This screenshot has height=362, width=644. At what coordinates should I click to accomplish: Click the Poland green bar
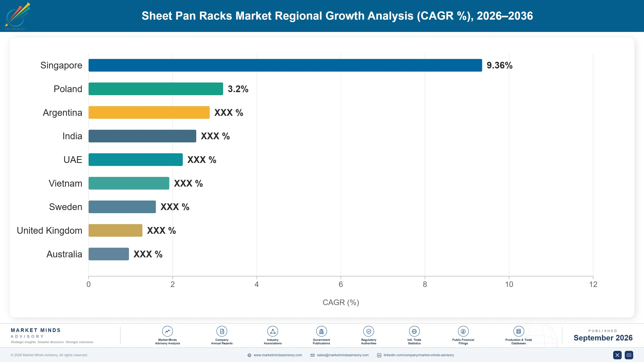point(156,89)
